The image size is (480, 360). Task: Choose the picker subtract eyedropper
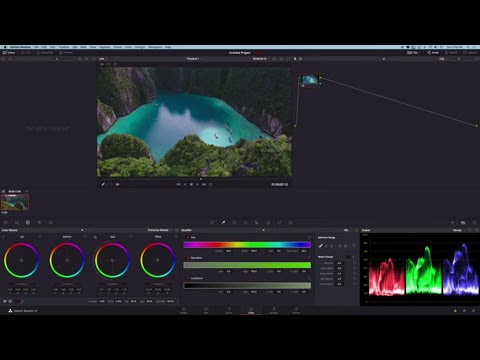pos(326,246)
